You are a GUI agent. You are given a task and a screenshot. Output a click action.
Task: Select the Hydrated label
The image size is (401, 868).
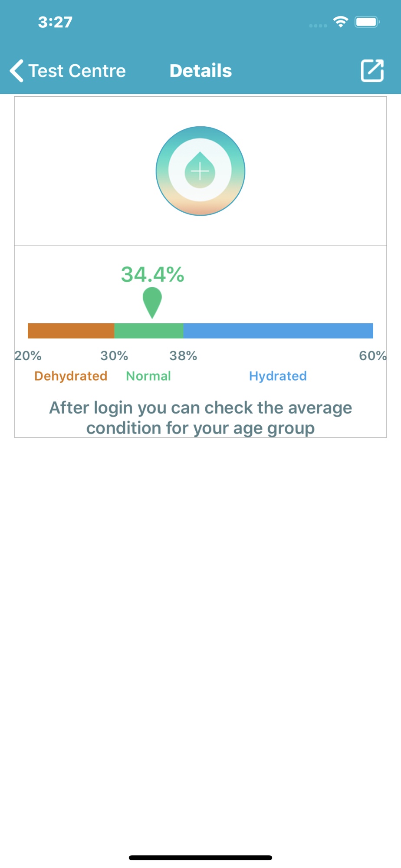click(x=278, y=376)
